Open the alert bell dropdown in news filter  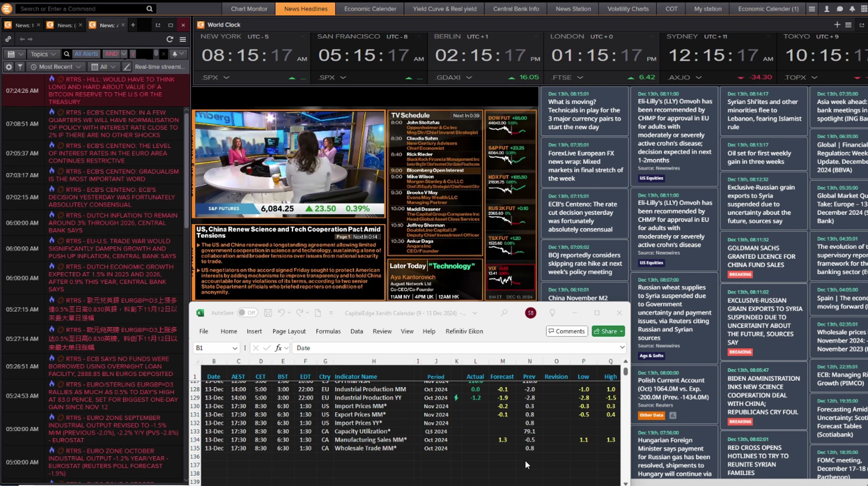[x=178, y=54]
